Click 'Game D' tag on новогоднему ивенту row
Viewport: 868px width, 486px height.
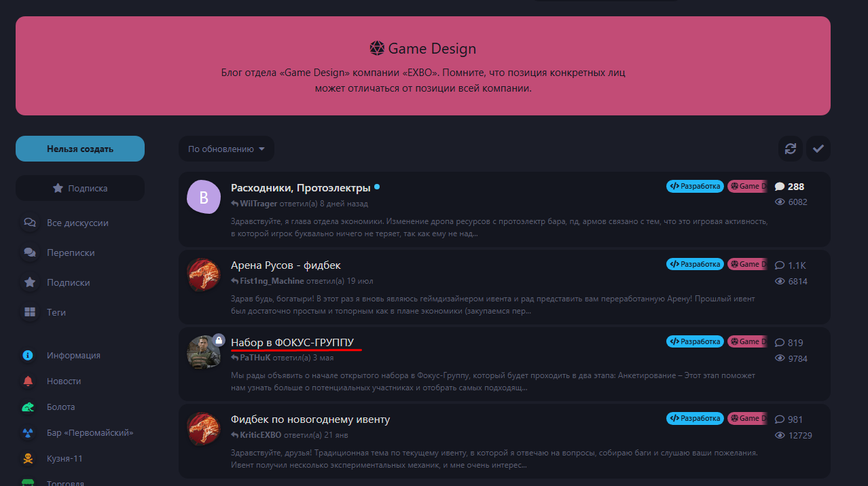(x=747, y=418)
